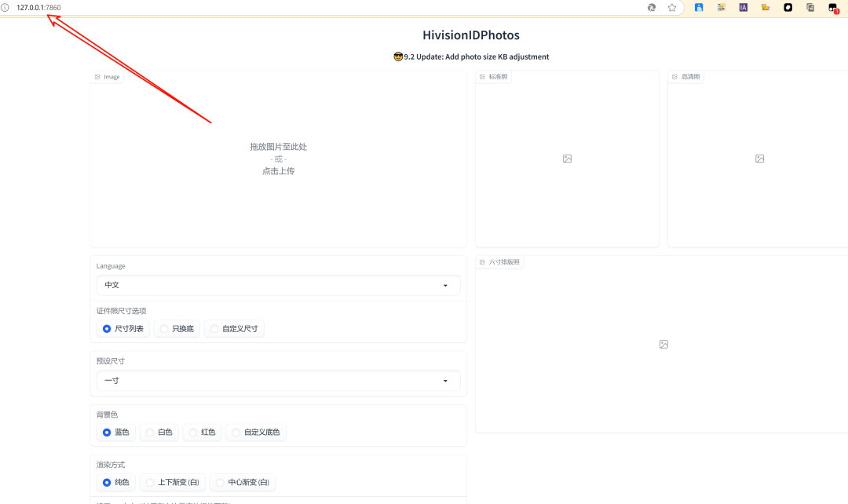Choose 蓝色 background color
Viewport: 848px width, 504px height.
coord(116,432)
